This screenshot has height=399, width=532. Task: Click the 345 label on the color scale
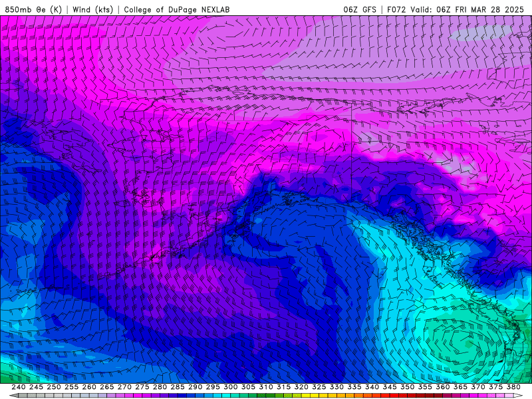(x=390, y=387)
